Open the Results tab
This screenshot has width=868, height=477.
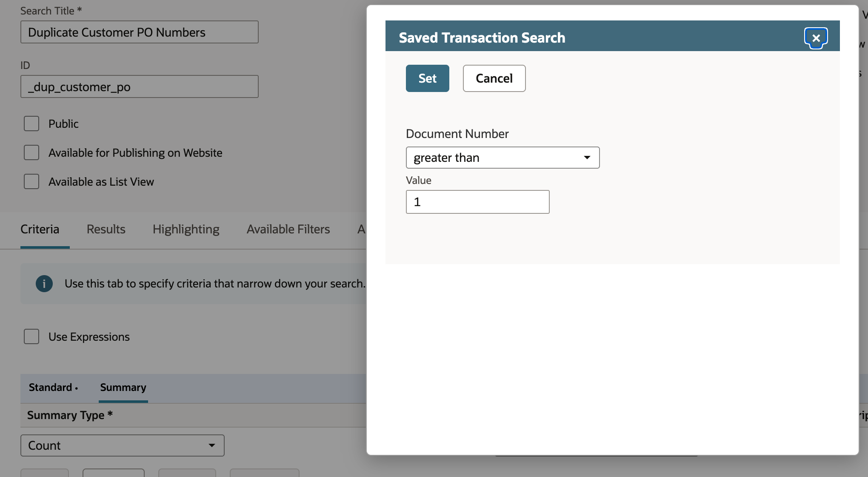(x=106, y=229)
